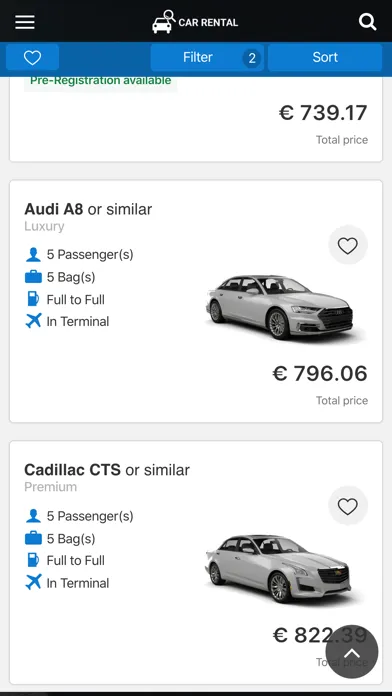Click the Audi A8 car image
Screen dimensions: 392x696
coord(279,307)
